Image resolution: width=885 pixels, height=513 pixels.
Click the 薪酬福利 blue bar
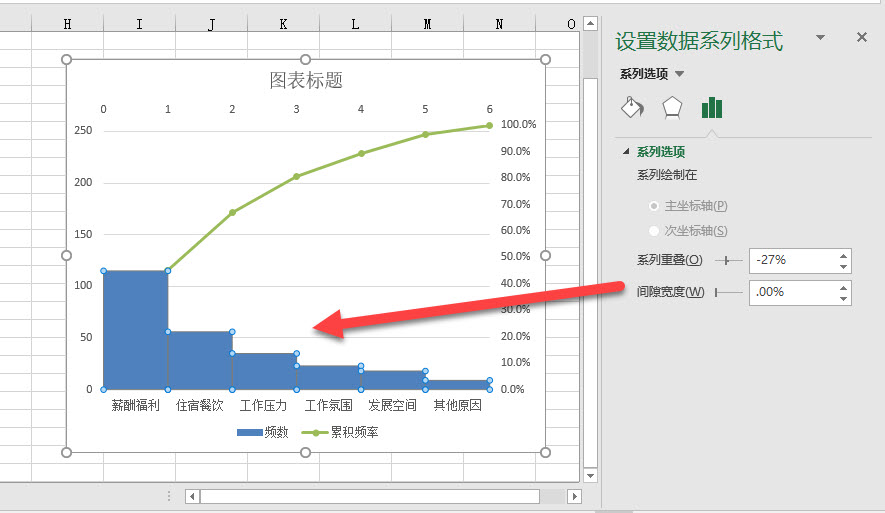(135, 330)
